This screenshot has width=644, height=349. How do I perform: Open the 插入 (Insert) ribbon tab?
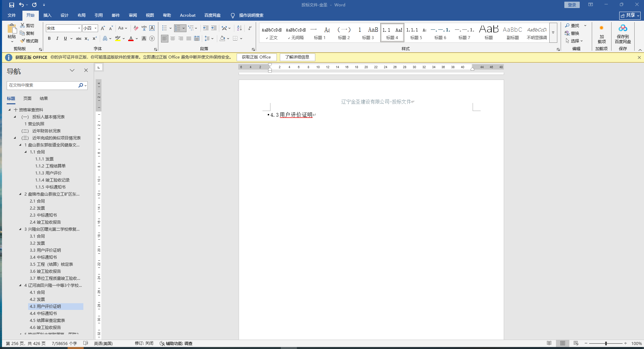click(47, 15)
